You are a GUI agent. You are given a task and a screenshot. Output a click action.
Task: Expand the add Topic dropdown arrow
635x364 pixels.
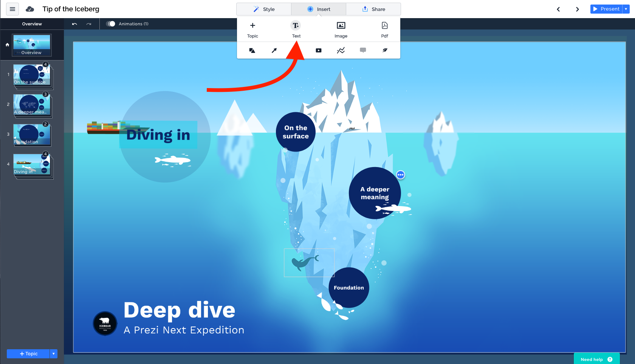pyautogui.click(x=54, y=354)
